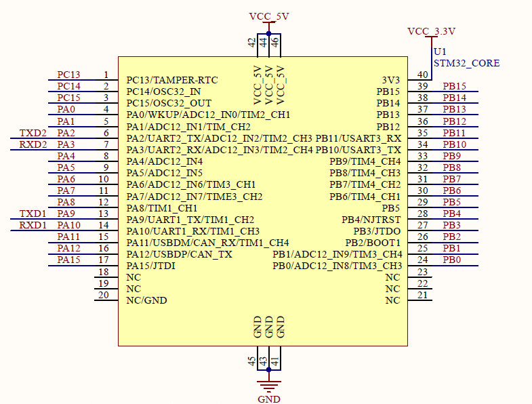Viewport: 532px width, 404px height.
Task: Select pin number 42 at top
Action: pos(251,43)
